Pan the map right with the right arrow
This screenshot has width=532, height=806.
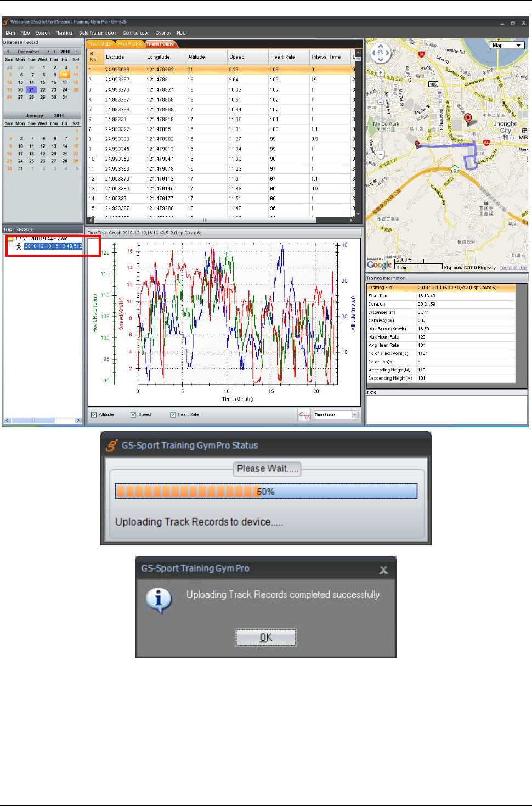tap(387, 53)
